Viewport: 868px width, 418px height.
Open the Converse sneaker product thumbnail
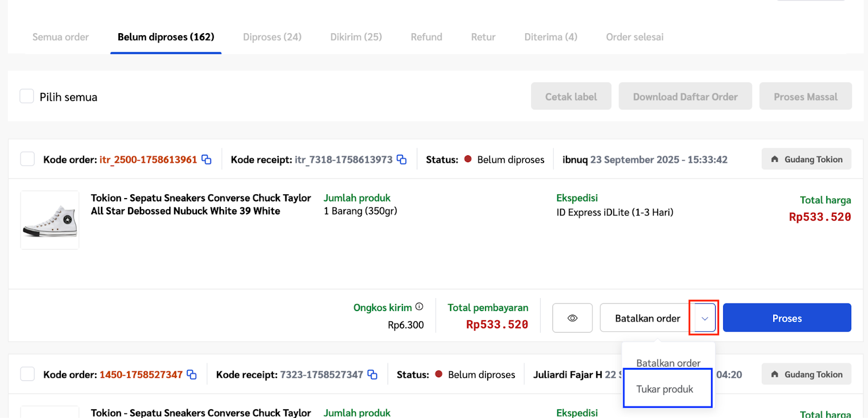coord(50,220)
